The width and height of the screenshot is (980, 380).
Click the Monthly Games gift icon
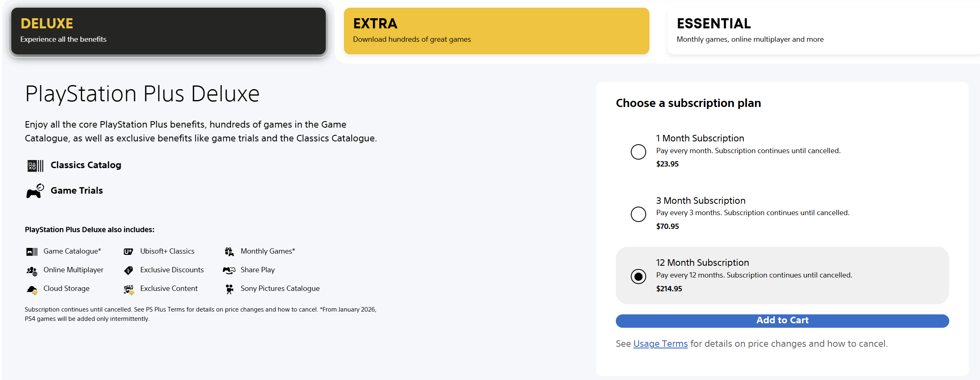pyautogui.click(x=229, y=252)
